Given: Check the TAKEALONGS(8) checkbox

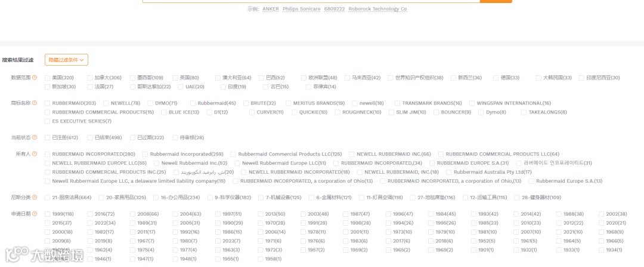Looking at the screenshot, I should 524,112.
